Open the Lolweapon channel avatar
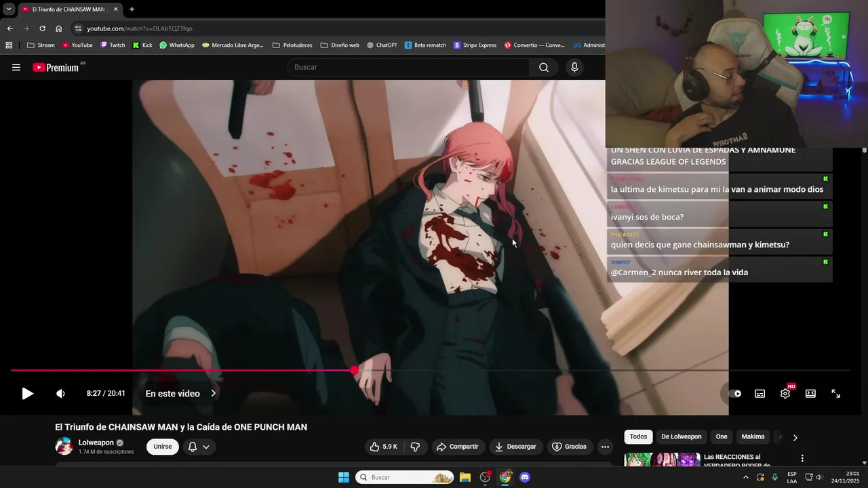The image size is (868, 488). (x=64, y=446)
